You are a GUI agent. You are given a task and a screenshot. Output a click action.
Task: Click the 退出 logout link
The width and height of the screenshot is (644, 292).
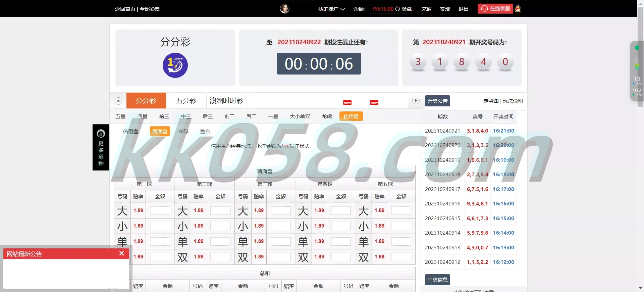(463, 9)
